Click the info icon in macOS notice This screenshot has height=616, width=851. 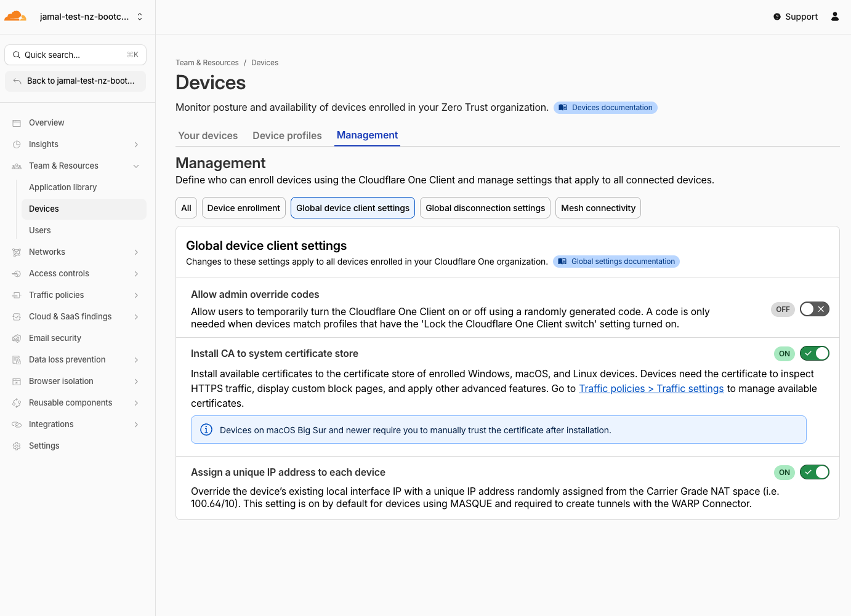[206, 430]
